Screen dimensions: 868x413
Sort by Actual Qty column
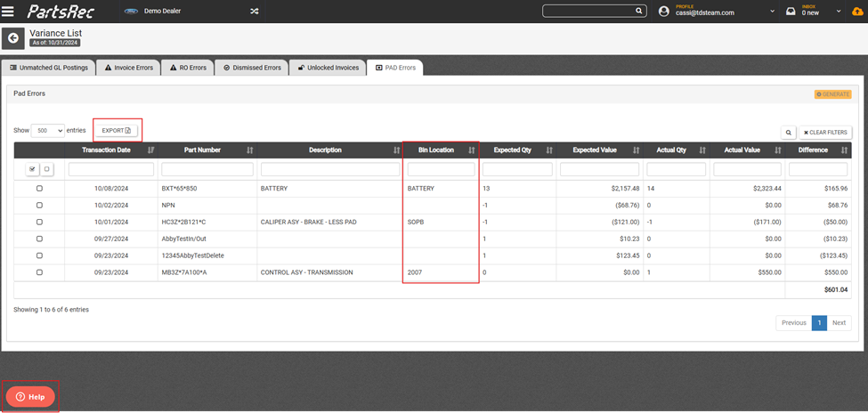702,150
